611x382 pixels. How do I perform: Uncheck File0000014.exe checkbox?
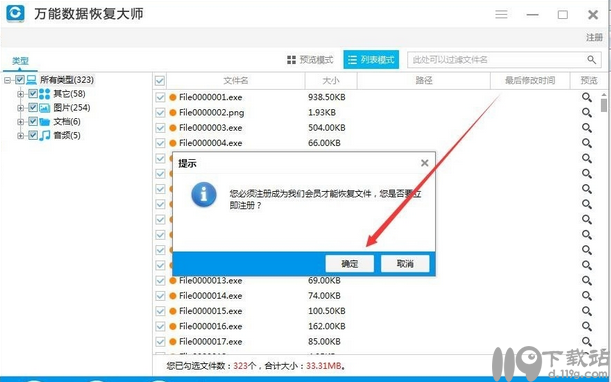pos(160,296)
